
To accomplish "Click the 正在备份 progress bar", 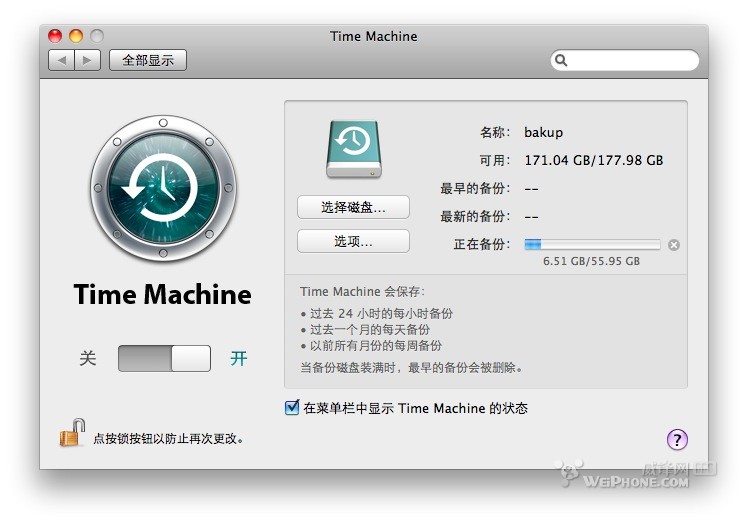I will tap(592, 244).
